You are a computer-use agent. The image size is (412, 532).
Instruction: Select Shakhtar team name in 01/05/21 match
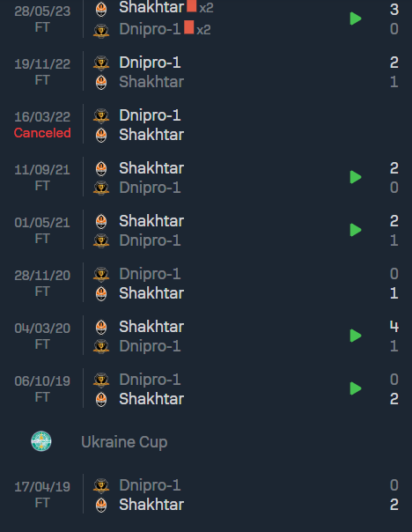click(151, 221)
